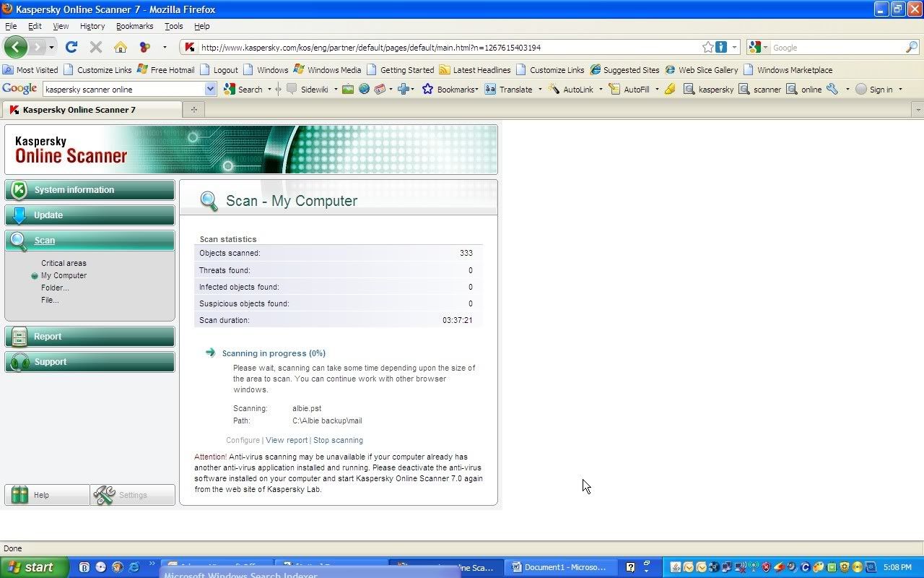Open the System information panel
Image resolution: width=924 pixels, height=578 pixels.
click(x=90, y=190)
